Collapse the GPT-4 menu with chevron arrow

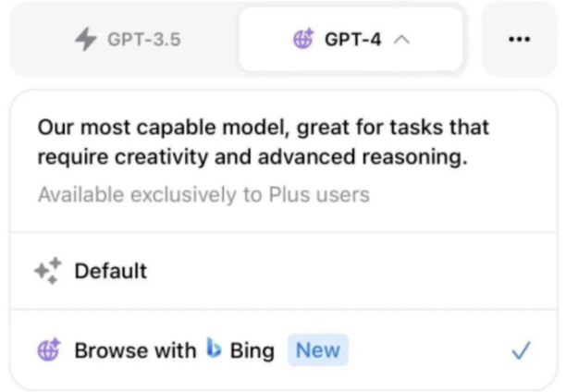point(401,40)
